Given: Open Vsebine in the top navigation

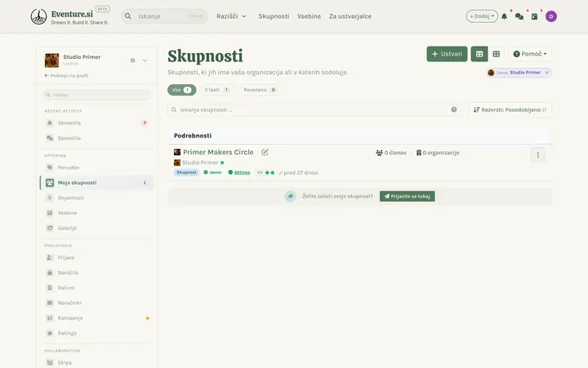Looking at the screenshot, I should pyautogui.click(x=309, y=16).
